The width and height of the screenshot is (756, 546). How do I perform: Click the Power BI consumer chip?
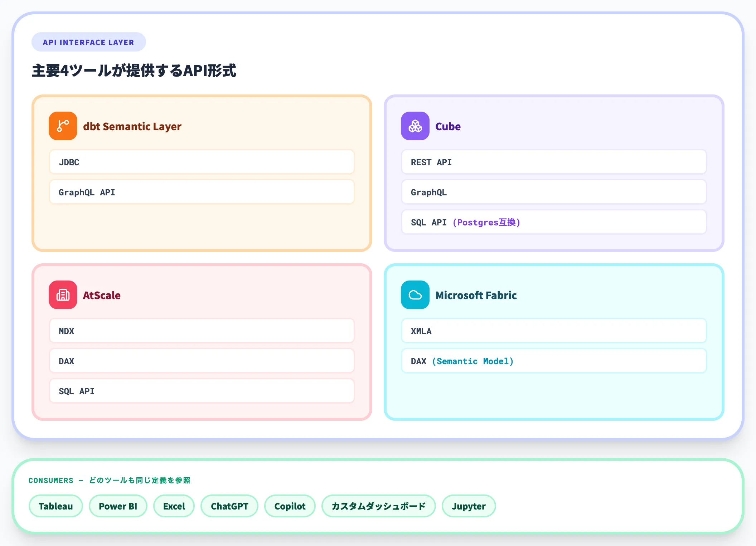[118, 506]
